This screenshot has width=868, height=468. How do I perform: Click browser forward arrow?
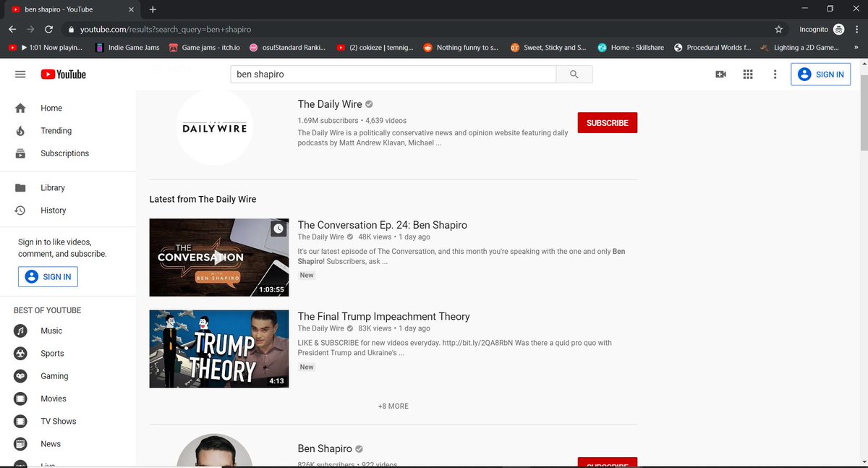pos(30,29)
